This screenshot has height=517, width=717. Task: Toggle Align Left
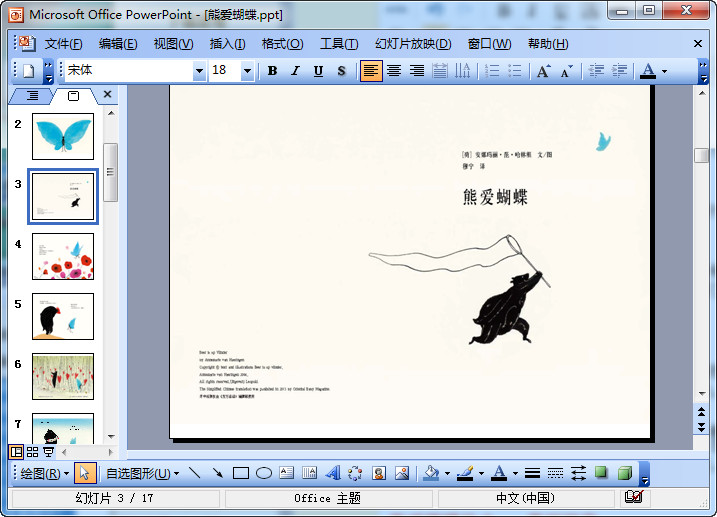(371, 71)
